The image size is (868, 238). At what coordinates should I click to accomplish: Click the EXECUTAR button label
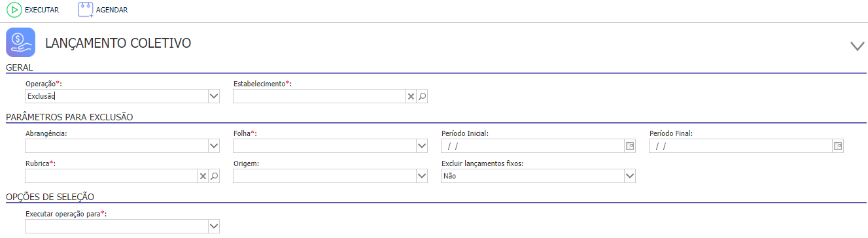pyautogui.click(x=42, y=10)
